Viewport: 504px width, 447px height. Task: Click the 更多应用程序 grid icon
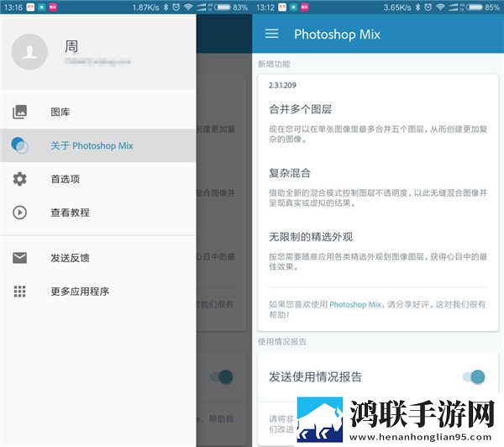19,291
